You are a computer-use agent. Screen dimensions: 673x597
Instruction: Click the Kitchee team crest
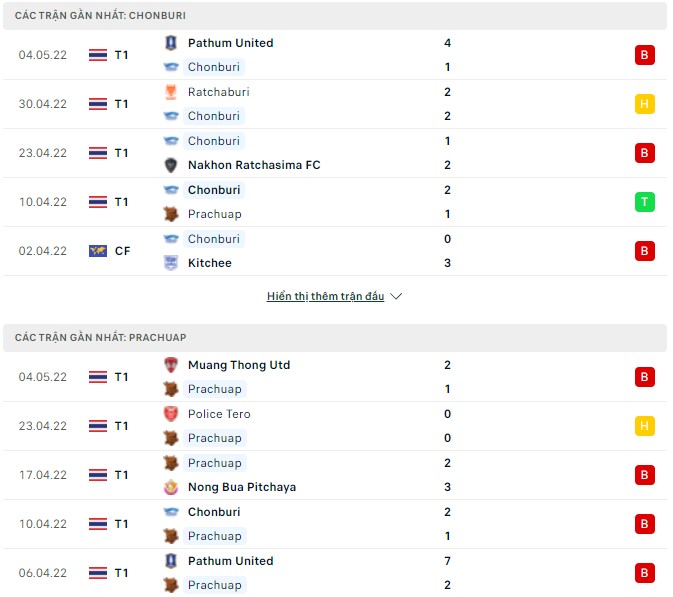(x=170, y=263)
